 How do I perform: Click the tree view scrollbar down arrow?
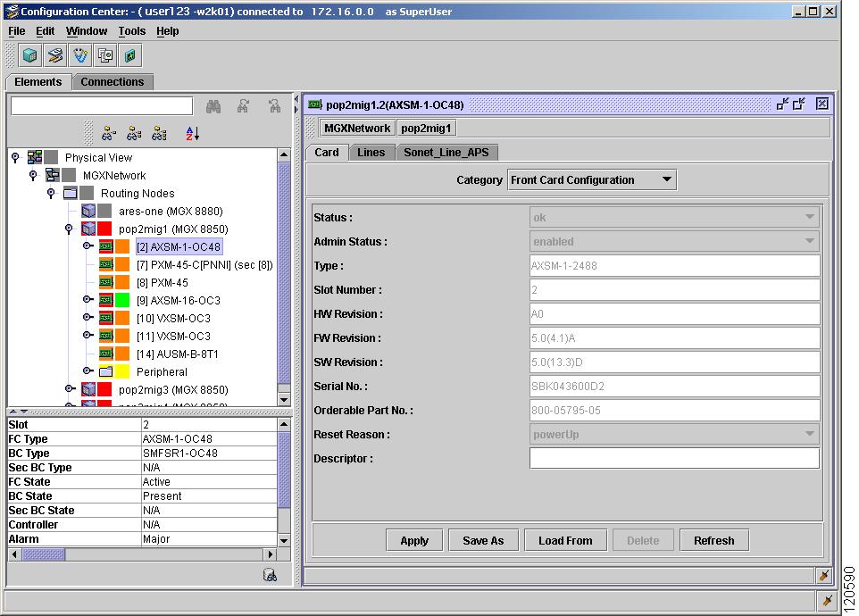284,400
